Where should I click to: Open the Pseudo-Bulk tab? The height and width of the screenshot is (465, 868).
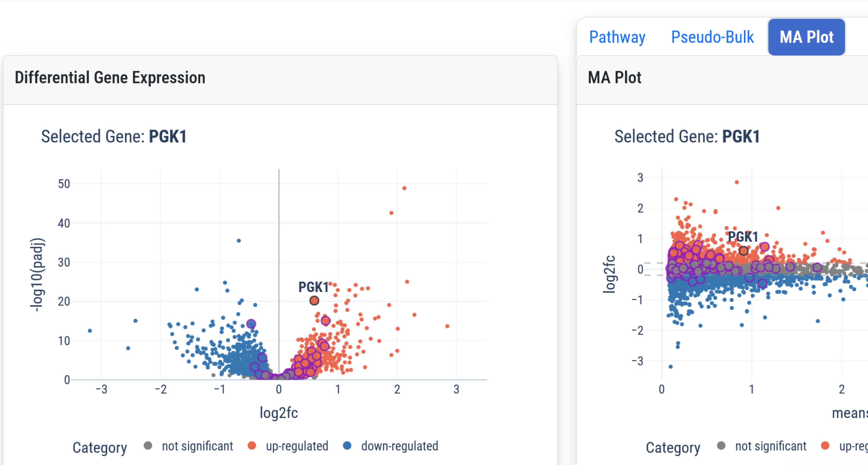(x=712, y=37)
